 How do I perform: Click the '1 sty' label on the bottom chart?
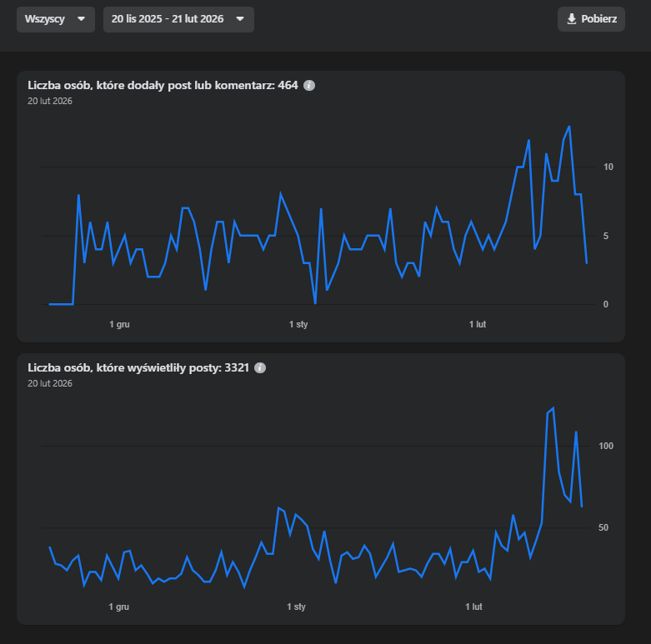click(296, 607)
